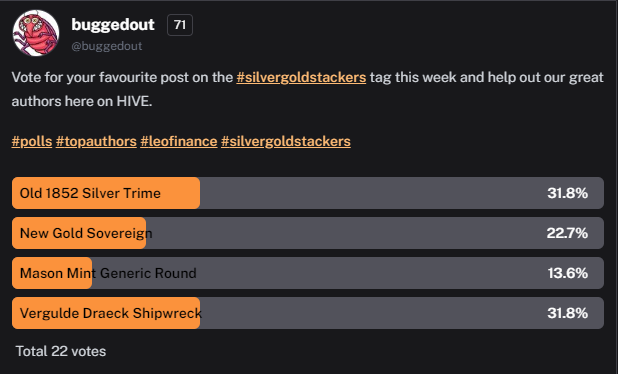Vote for Old 1852 Silver Trime
Image resolution: width=618 pixels, height=374 pixels.
click(x=308, y=193)
